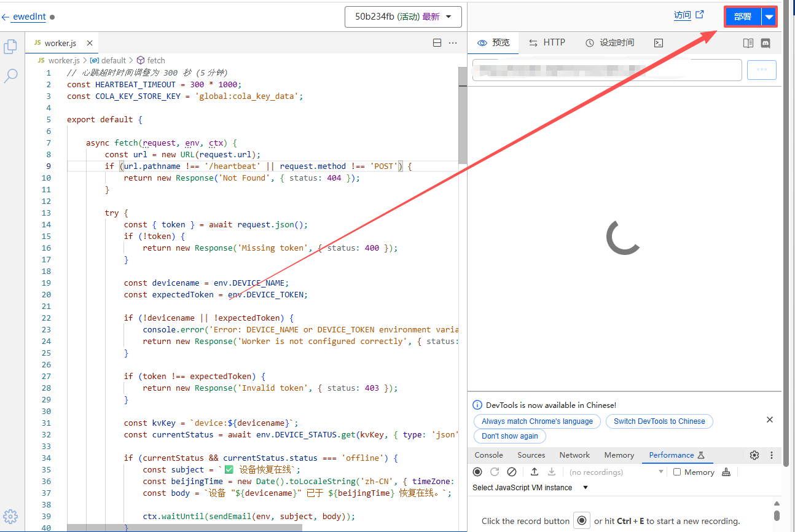Click the performance panel scroll-up arrow
This screenshot has width=795, height=532.
(777, 503)
